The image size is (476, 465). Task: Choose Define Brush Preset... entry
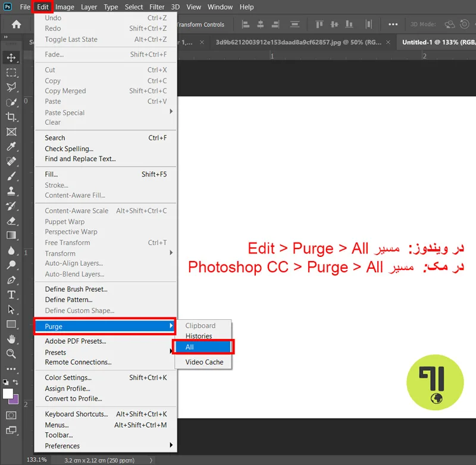tap(105, 289)
